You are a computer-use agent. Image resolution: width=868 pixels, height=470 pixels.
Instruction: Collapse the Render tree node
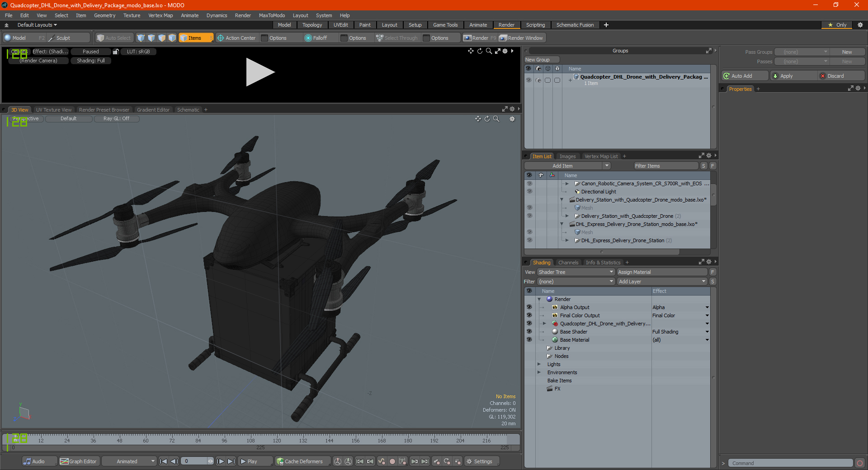(539, 299)
